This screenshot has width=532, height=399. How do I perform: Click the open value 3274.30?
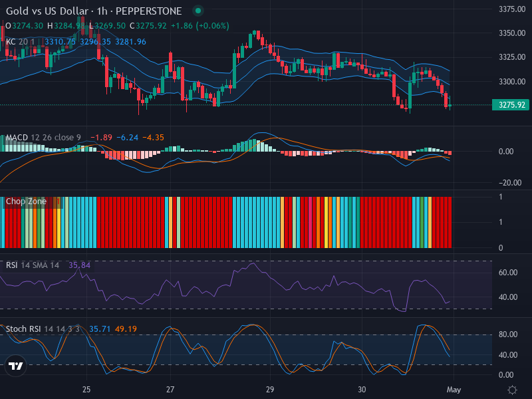(27, 26)
